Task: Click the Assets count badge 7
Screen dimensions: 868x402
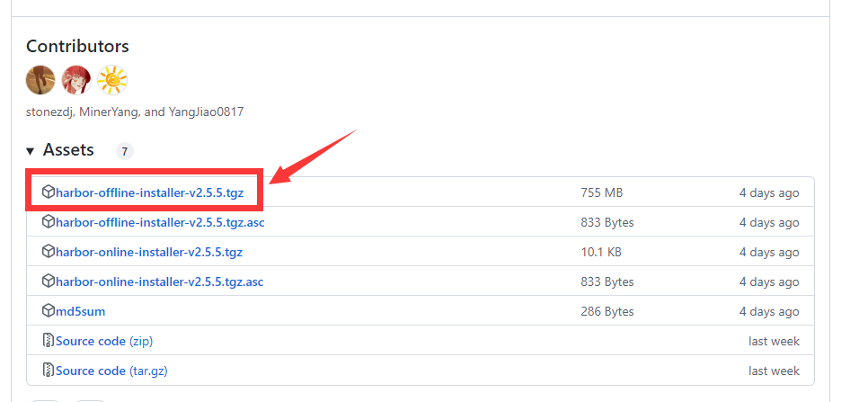Action: [x=125, y=151]
